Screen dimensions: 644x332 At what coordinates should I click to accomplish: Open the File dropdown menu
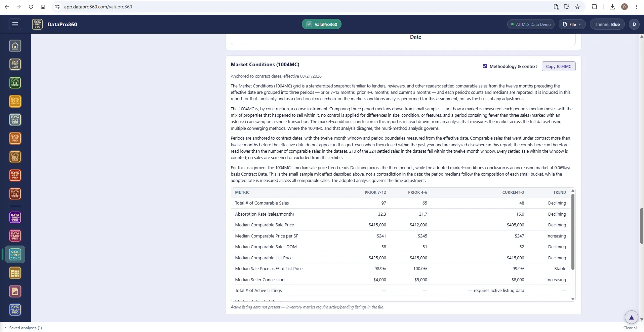(x=572, y=24)
